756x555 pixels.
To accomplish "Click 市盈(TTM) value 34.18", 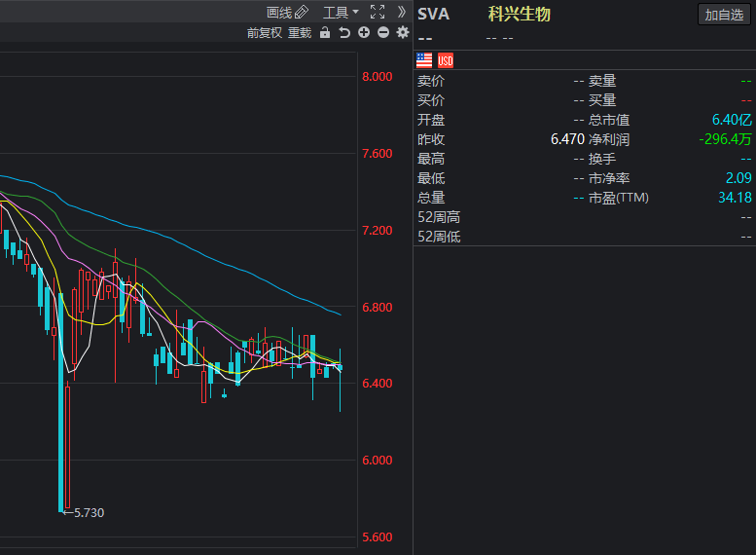I will click(x=735, y=198).
